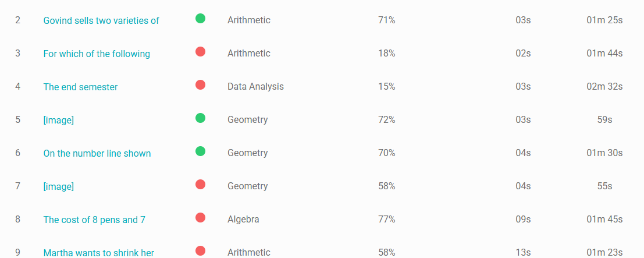Image resolution: width=644 pixels, height=258 pixels.
Task: Select the Data Analysis topic in row 4
Action: tap(255, 86)
